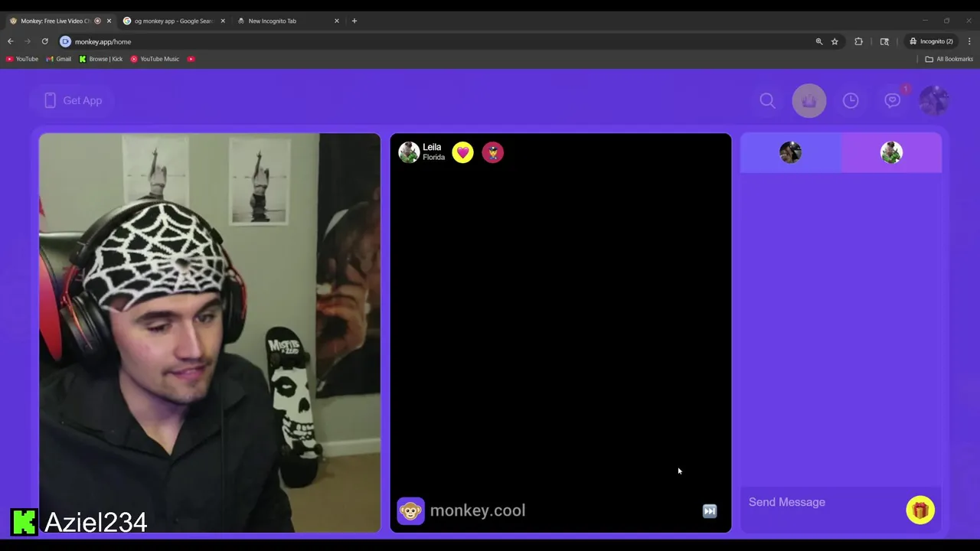Close the og monkey app tab

pyautogui.click(x=223, y=21)
